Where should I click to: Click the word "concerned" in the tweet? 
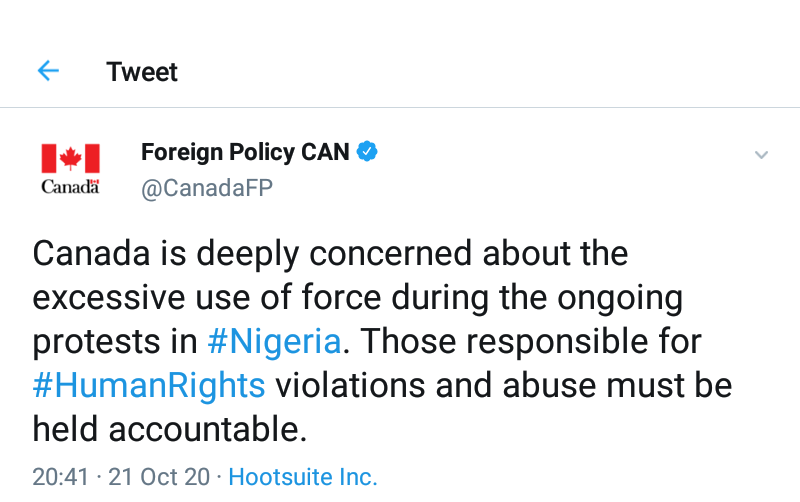[384, 254]
